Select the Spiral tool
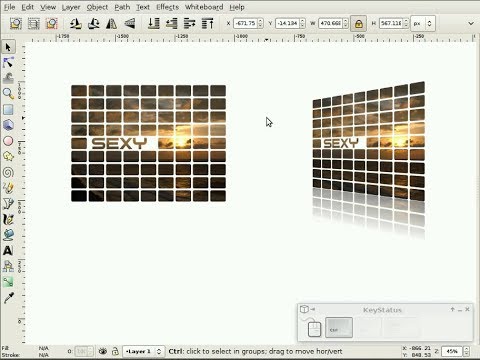The width and height of the screenshot is (480, 360). [8, 172]
